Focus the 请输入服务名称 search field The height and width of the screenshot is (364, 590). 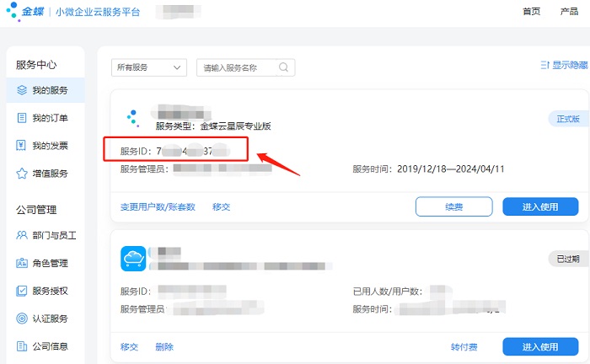click(x=238, y=67)
